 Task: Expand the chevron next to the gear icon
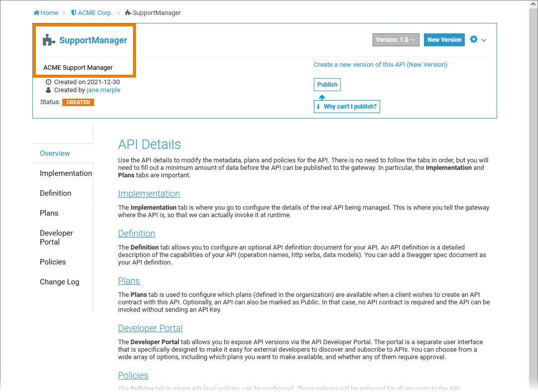pos(484,40)
